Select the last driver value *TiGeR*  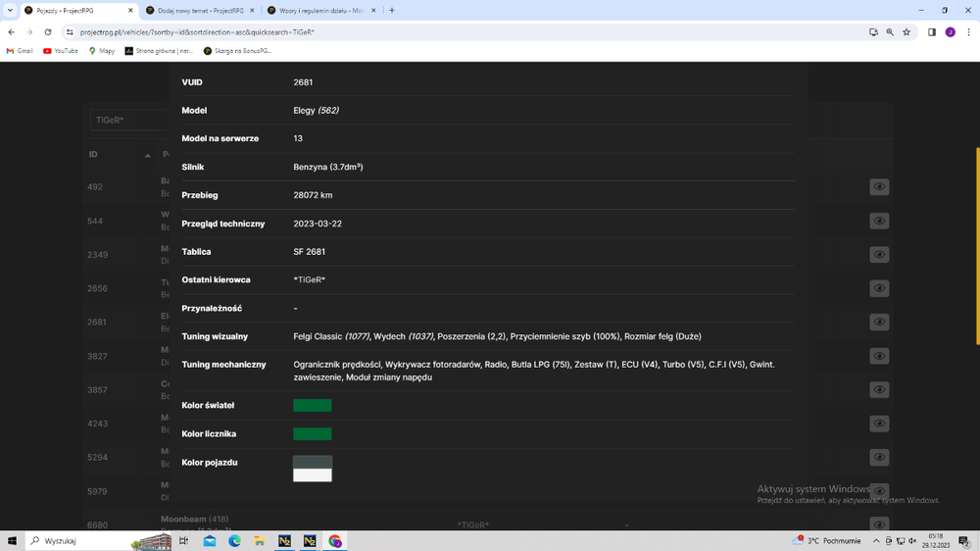310,279
